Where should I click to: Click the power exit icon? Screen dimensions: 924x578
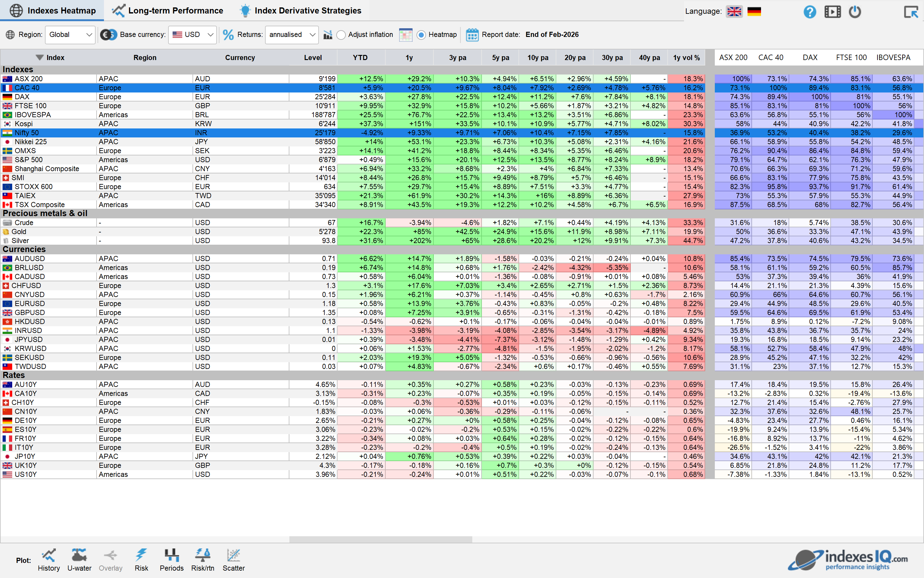pyautogui.click(x=855, y=12)
